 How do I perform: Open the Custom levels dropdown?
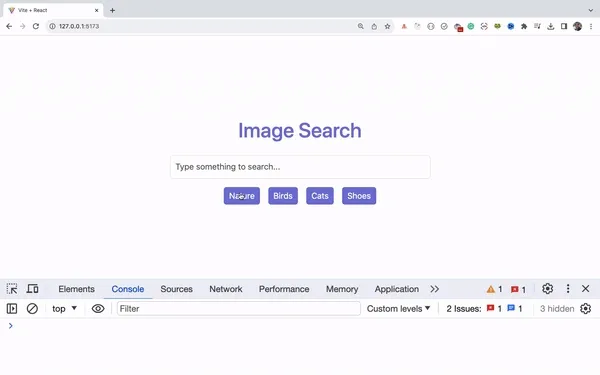[x=398, y=308]
